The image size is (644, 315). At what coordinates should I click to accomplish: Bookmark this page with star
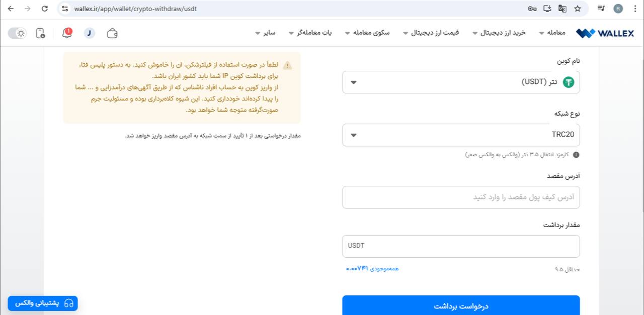(578, 9)
